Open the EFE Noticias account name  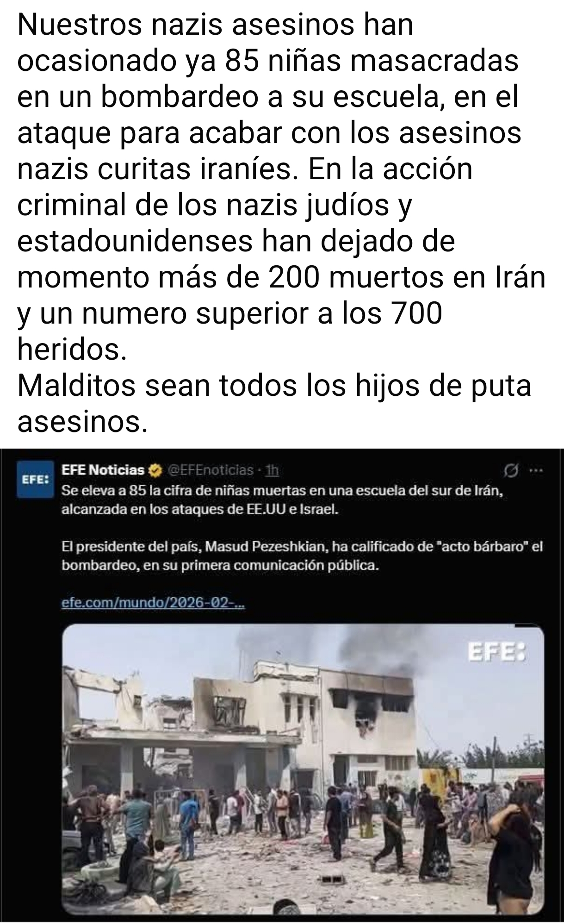click(x=103, y=470)
